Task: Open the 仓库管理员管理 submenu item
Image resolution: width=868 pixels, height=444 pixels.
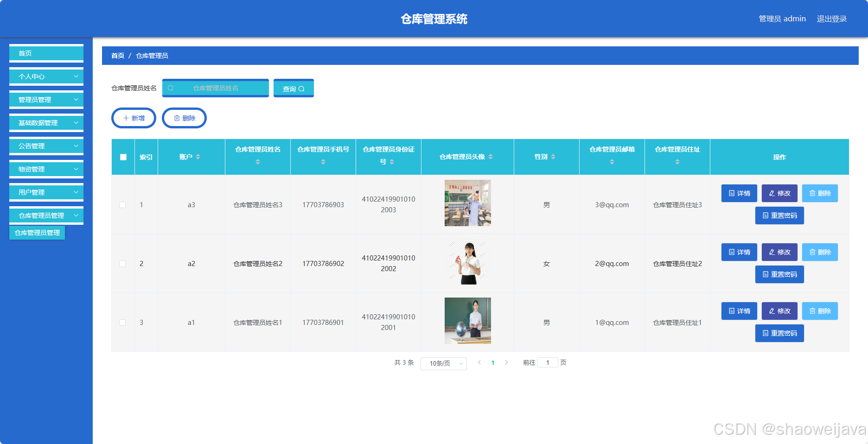Action: [x=37, y=233]
